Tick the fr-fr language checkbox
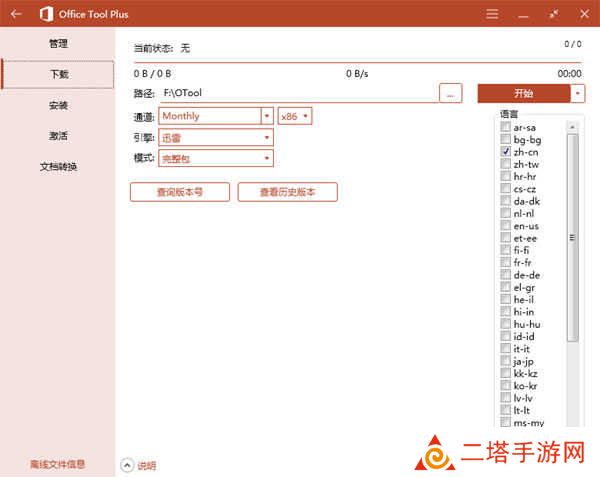 pos(505,262)
